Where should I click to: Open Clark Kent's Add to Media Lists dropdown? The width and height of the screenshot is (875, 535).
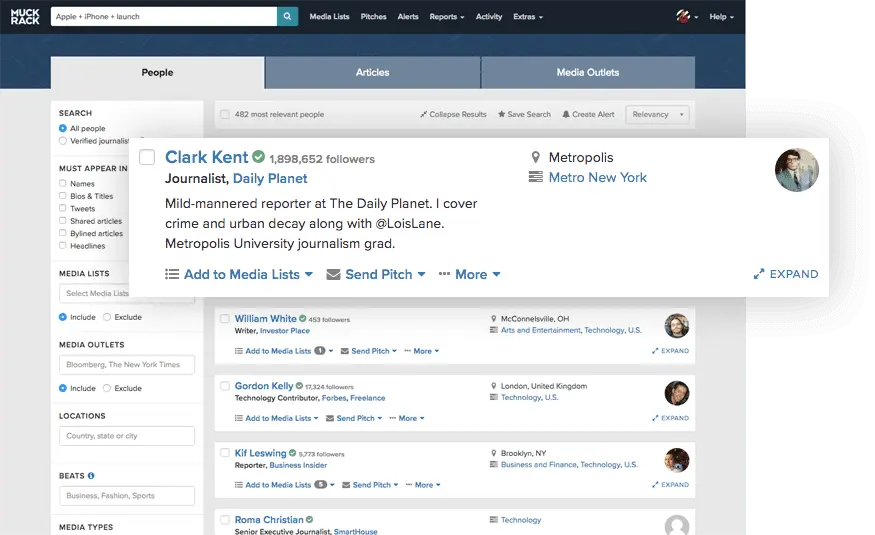click(x=239, y=274)
